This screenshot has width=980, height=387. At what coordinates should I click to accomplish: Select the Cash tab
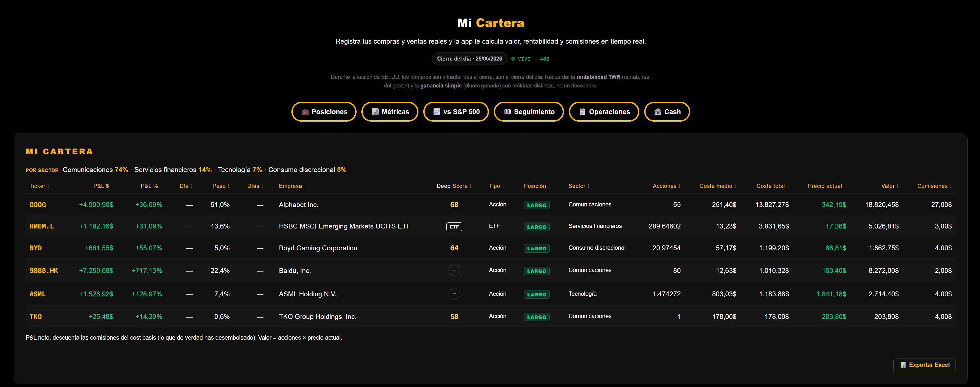667,111
